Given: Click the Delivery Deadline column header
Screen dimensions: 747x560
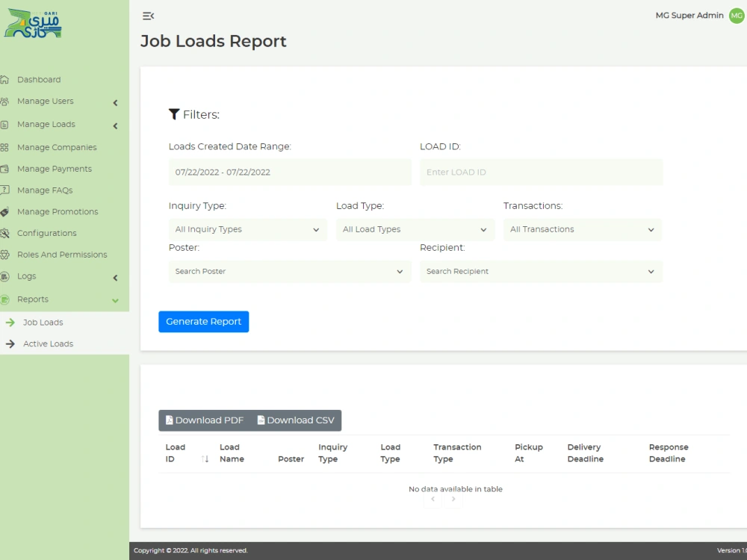Looking at the screenshot, I should click(x=586, y=453).
